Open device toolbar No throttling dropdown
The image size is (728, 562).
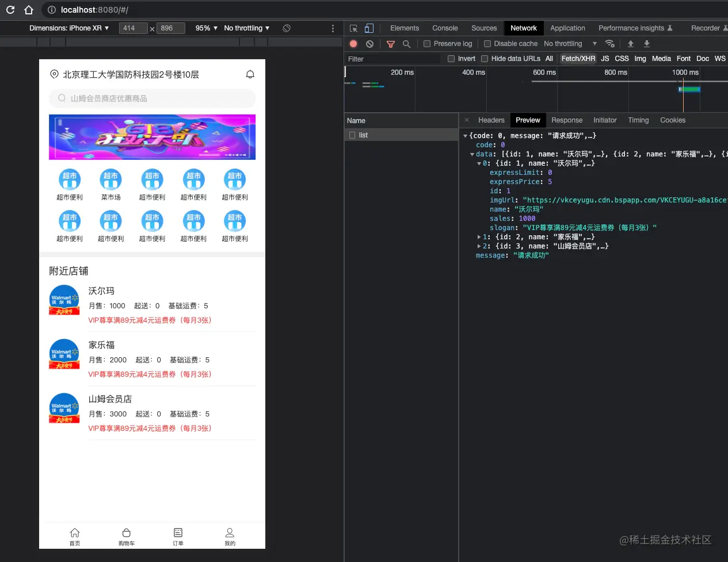point(247,28)
